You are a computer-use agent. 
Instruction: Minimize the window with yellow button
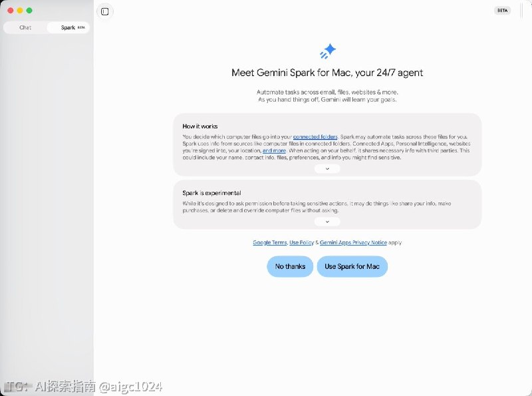[20, 11]
